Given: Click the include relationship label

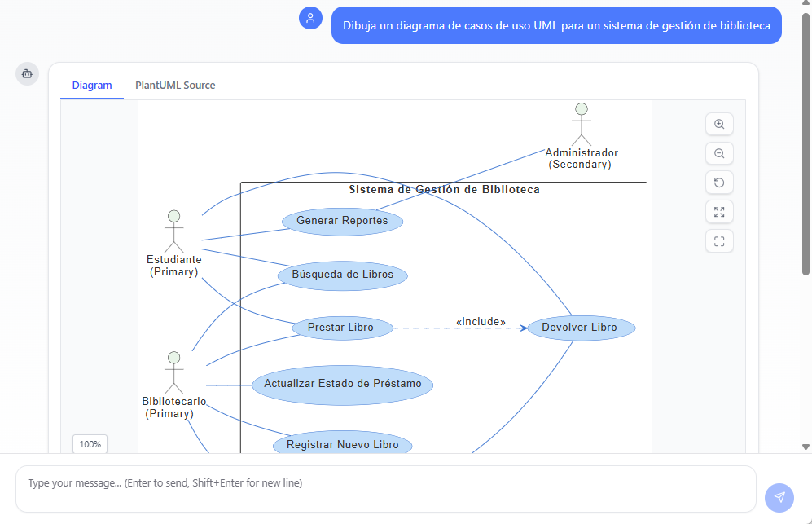Looking at the screenshot, I should [481, 321].
